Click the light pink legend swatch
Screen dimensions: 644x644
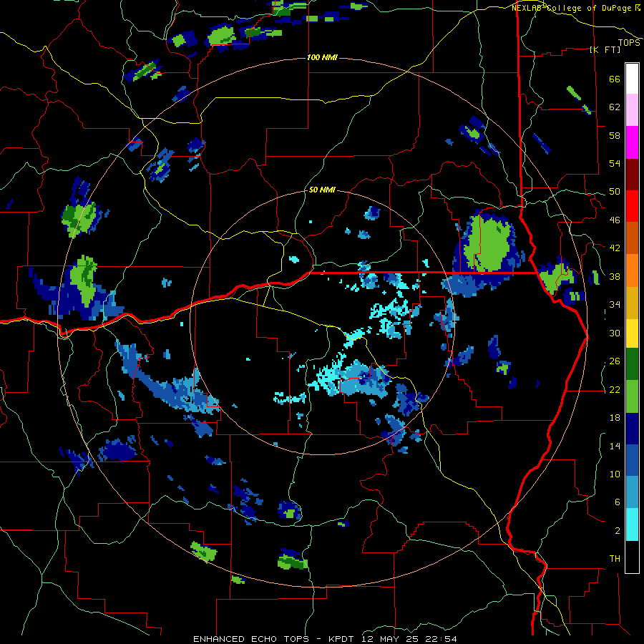[632, 110]
